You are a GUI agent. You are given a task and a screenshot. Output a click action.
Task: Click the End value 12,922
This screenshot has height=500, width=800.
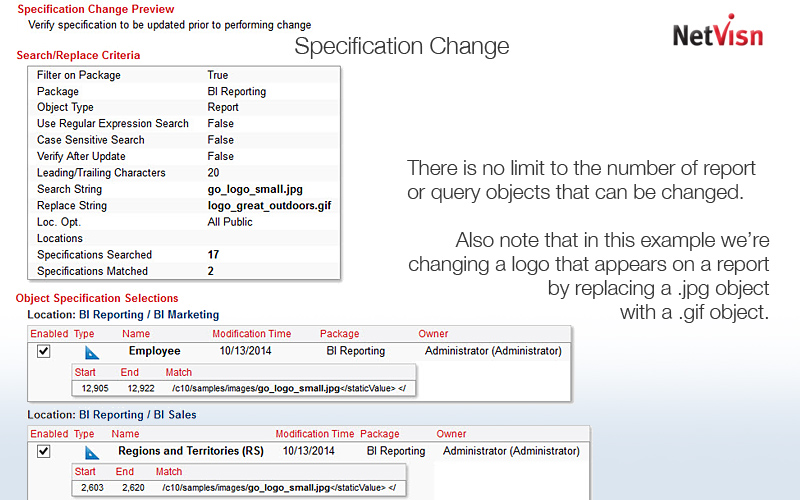point(141,389)
